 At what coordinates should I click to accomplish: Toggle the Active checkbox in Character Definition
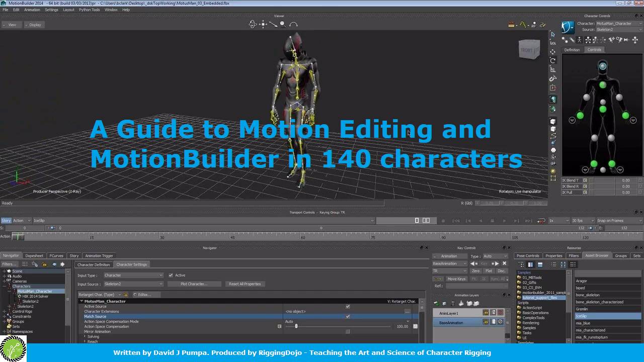pyautogui.click(x=171, y=275)
